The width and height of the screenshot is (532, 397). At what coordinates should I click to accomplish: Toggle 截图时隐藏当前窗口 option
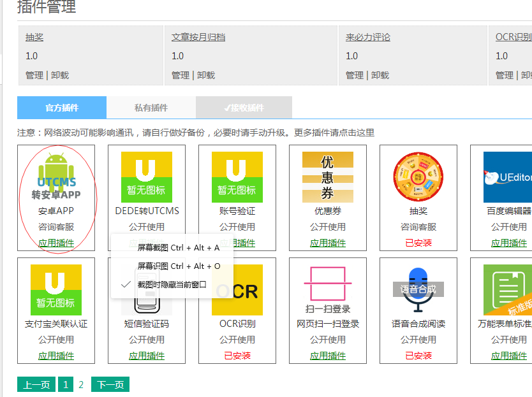pyautogui.click(x=172, y=284)
